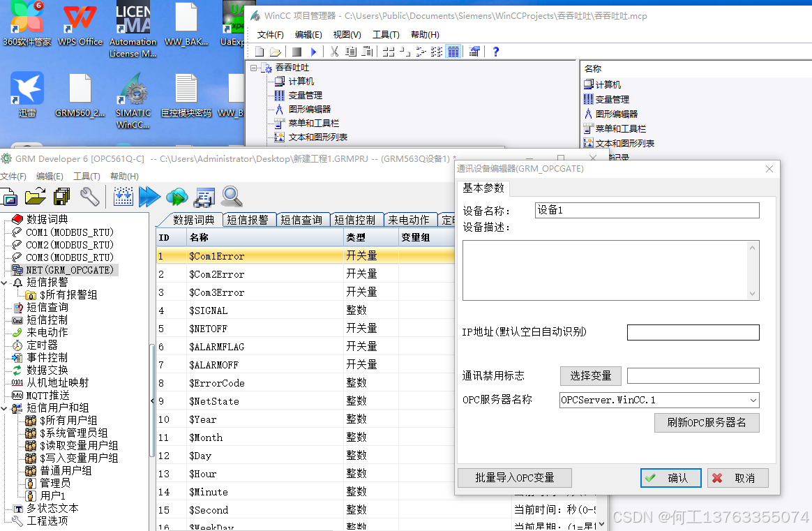Viewport: 812px width, 531px height.
Task: Open SIMATIC WinCC desktop shortcut
Action: coord(133,101)
